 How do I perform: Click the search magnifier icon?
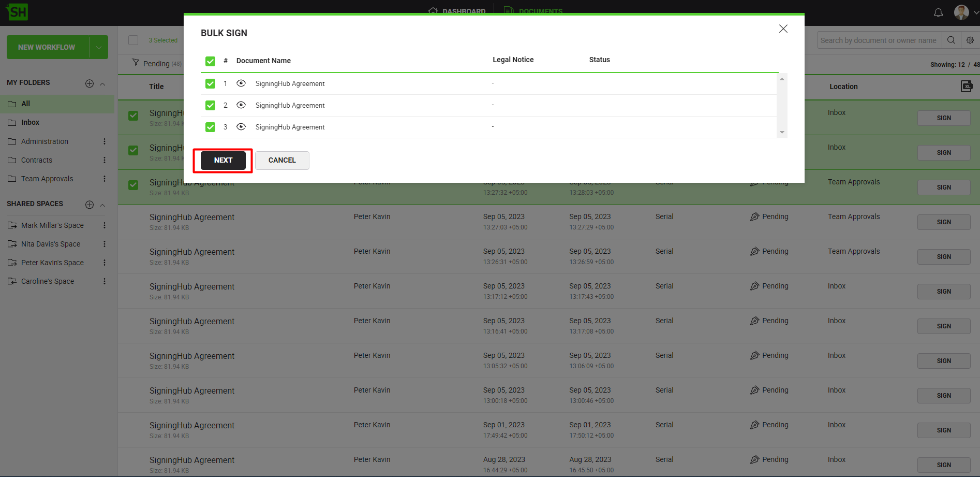(951, 40)
